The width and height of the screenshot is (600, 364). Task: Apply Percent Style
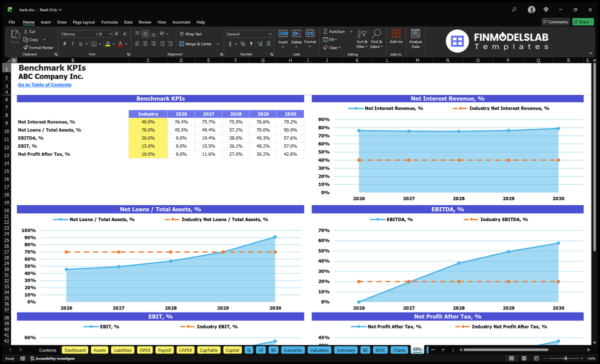pyautogui.click(x=243, y=44)
